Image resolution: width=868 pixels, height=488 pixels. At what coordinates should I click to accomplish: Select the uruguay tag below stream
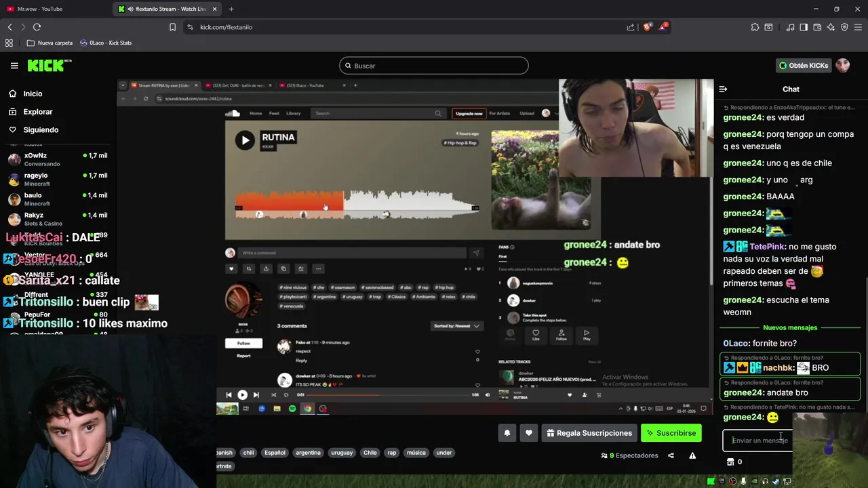342,453
